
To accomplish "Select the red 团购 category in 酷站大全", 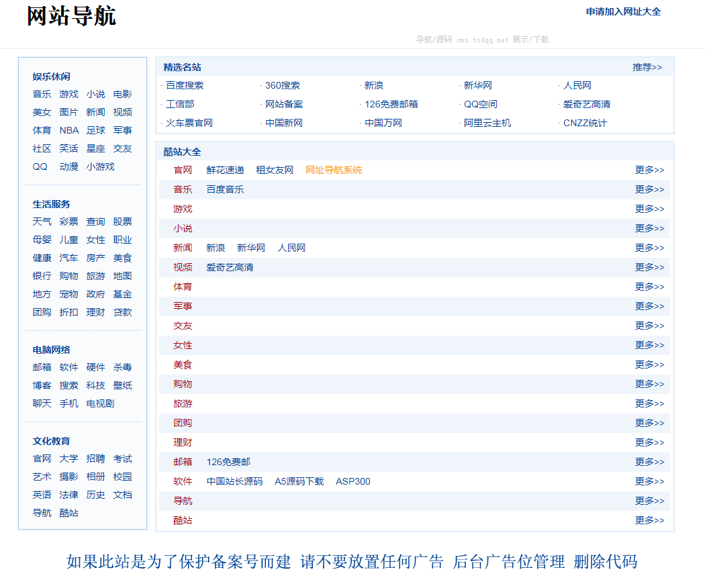I will [x=183, y=423].
